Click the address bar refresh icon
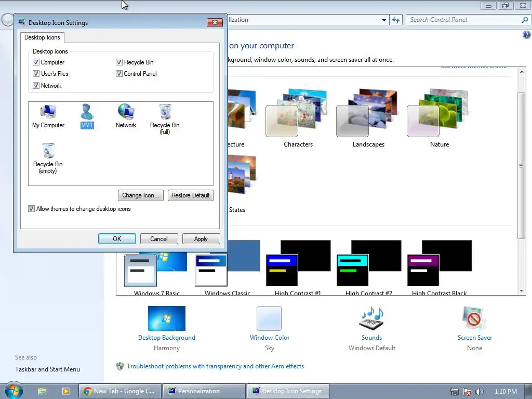 (396, 20)
